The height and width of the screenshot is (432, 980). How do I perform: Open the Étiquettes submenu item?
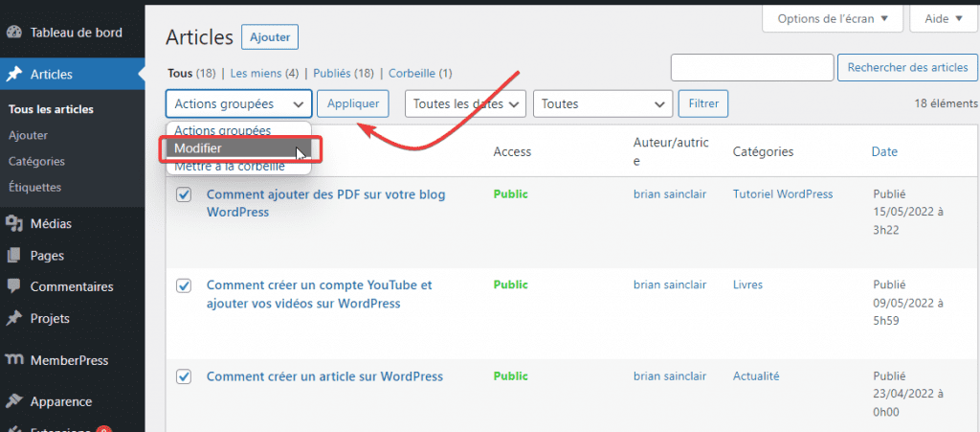point(35,187)
